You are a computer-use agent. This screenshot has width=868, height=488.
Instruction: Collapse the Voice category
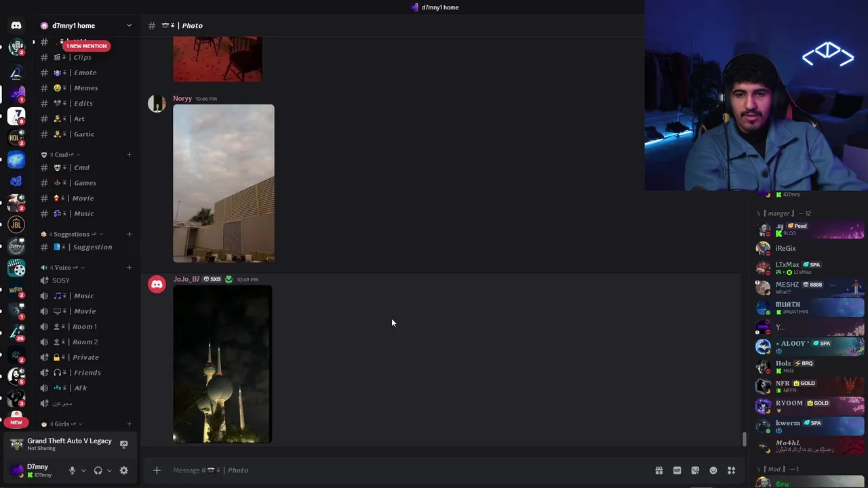[x=63, y=268]
